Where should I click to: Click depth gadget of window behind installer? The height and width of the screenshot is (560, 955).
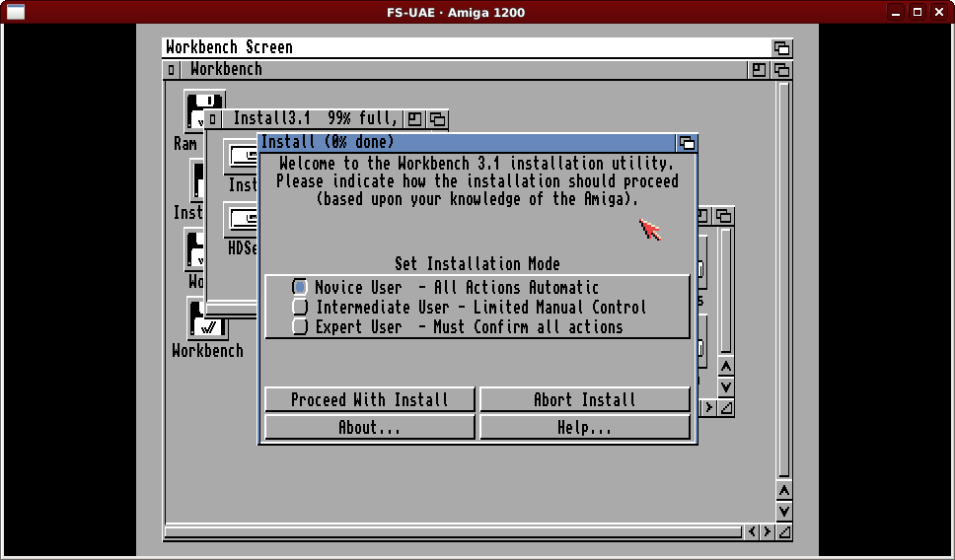723,216
